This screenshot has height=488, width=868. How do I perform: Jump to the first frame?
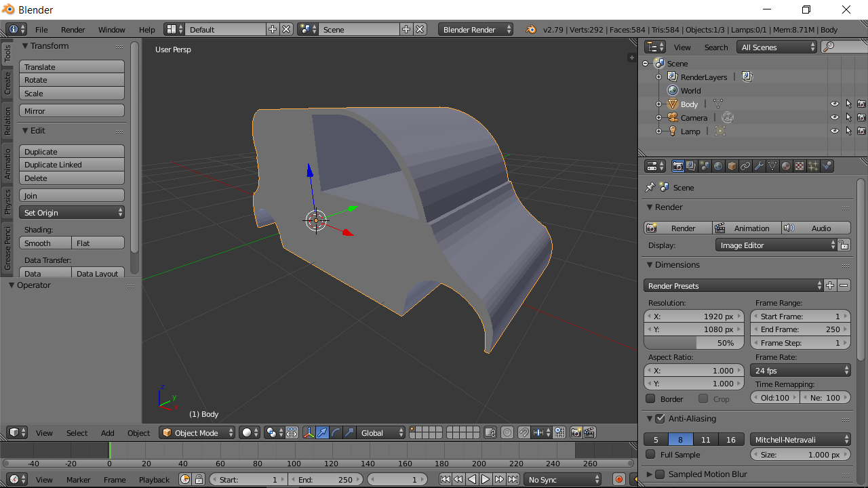445,479
